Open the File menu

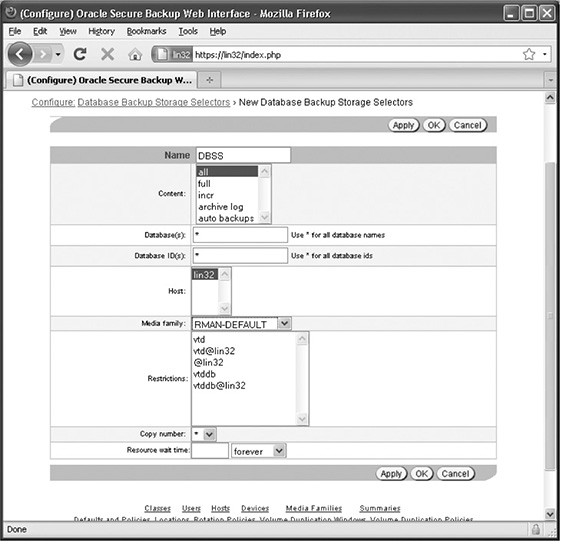click(x=15, y=32)
